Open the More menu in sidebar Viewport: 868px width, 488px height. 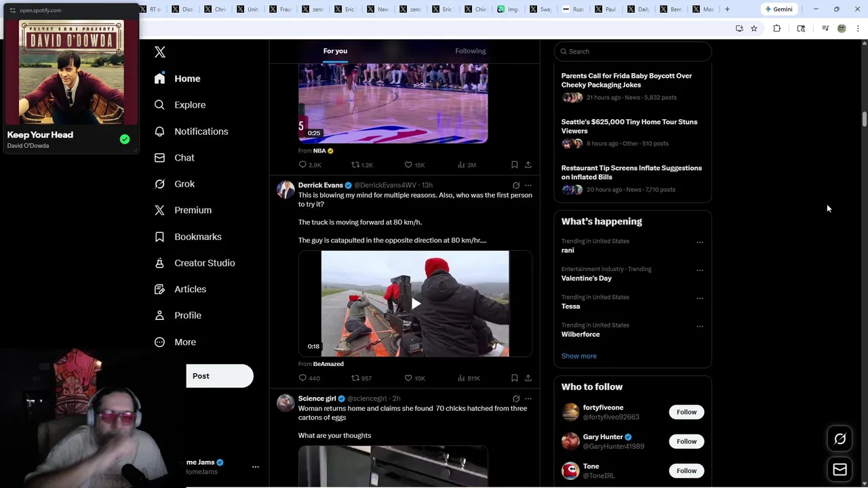(x=175, y=342)
